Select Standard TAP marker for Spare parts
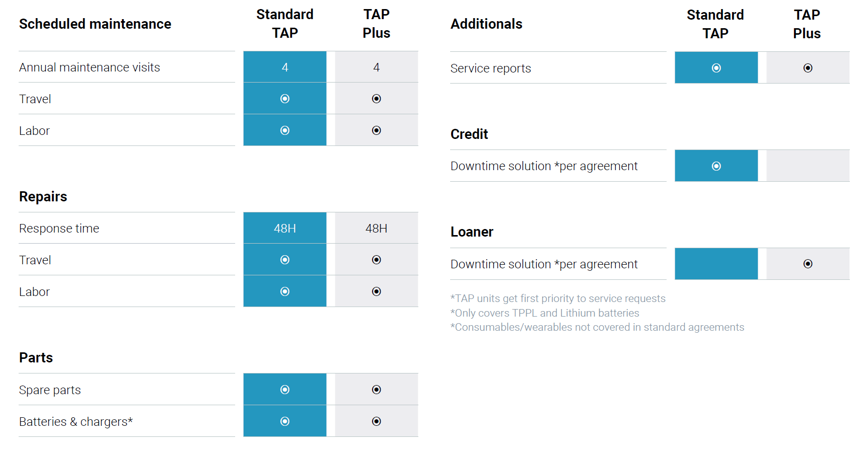This screenshot has width=868, height=451. pos(285,390)
